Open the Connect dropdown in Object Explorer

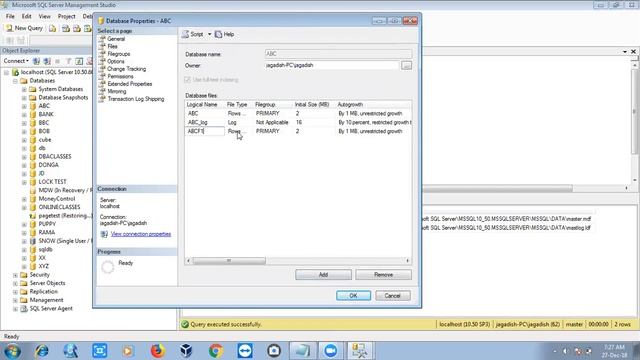(x=16, y=61)
